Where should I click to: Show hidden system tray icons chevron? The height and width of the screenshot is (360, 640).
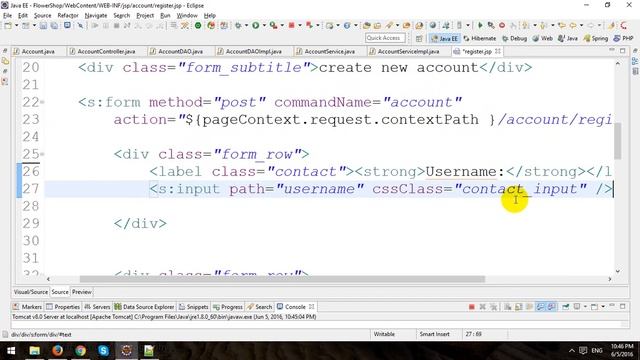[x=571, y=350]
